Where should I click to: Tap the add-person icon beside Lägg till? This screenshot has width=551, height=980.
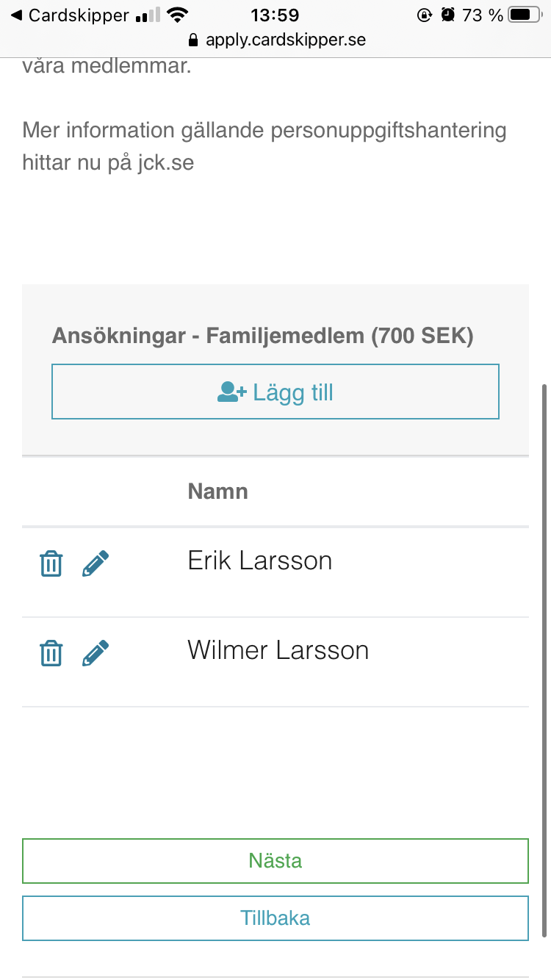[232, 392]
